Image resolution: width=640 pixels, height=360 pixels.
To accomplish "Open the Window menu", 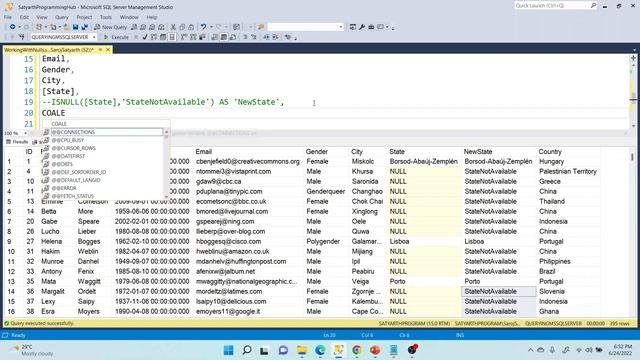I will point(129,17).
